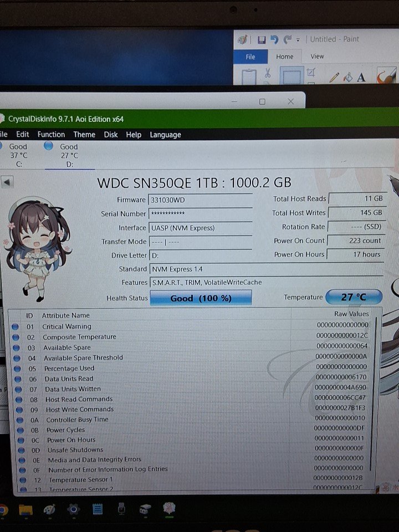Select the Fill bucket tool in Paint

click(x=348, y=78)
